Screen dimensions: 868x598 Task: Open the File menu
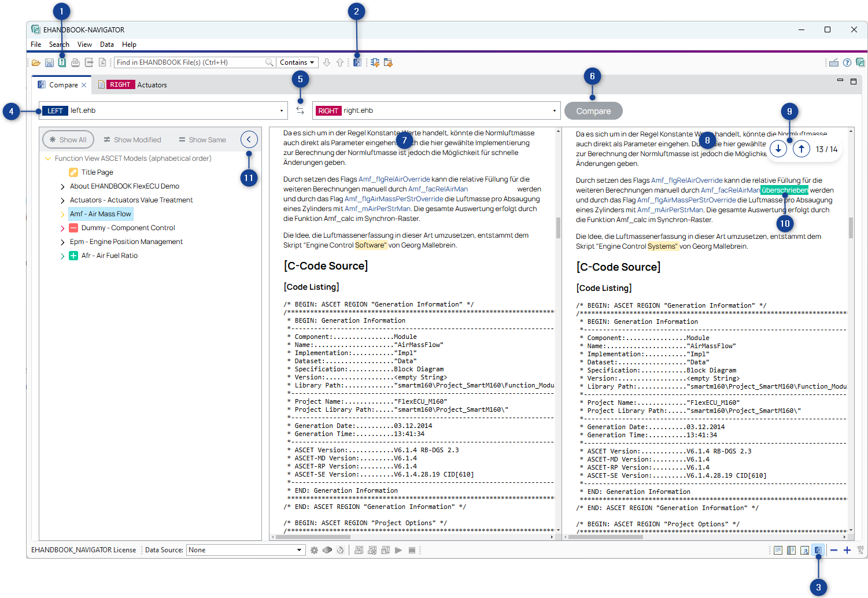coord(36,45)
